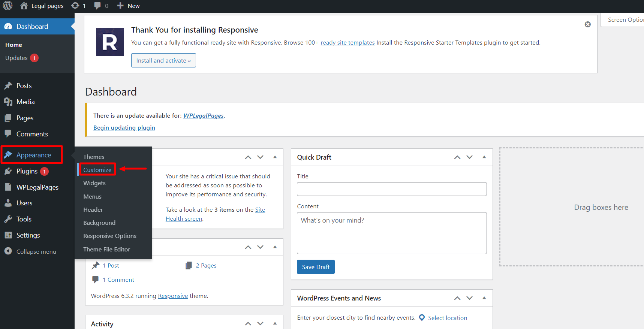644x329 pixels.
Task: Open the Users menu
Action: pos(24,203)
